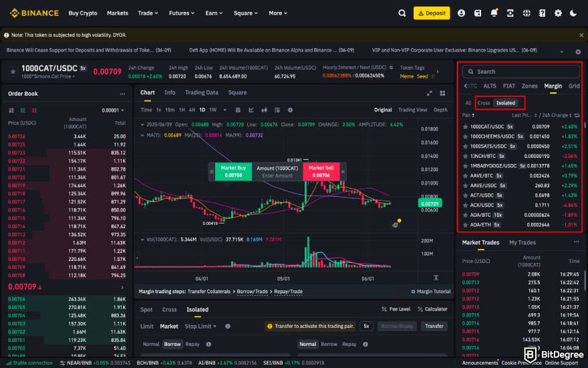Viewport: 588px width, 368px height.
Task: Select Repay mode on buy side
Action: click(192, 345)
